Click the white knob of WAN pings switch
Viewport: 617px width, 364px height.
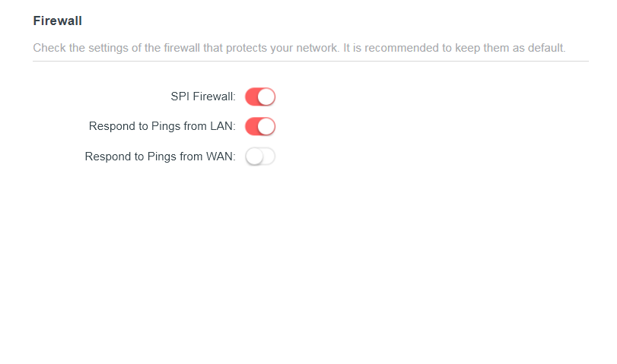[x=254, y=157]
